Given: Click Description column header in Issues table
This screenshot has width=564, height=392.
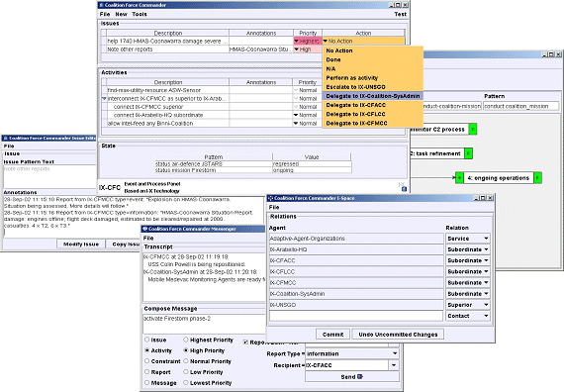Looking at the screenshot, I should 168,33.
